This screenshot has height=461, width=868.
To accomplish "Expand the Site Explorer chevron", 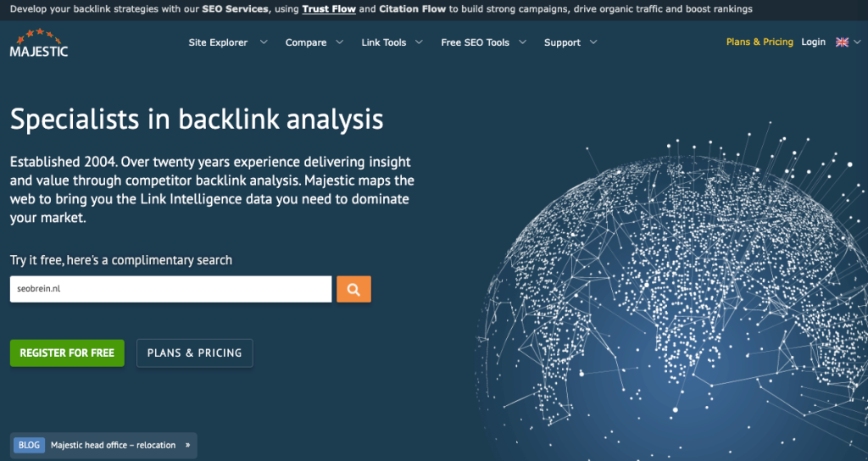I will click(x=264, y=42).
